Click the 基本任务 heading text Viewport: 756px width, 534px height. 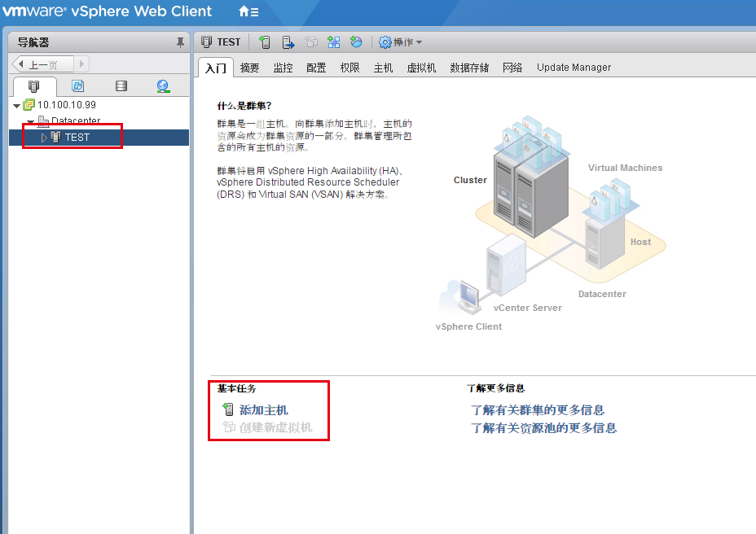[237, 388]
